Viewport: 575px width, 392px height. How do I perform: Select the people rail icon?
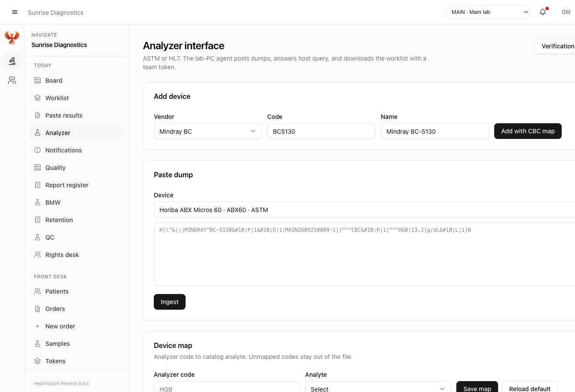12,80
